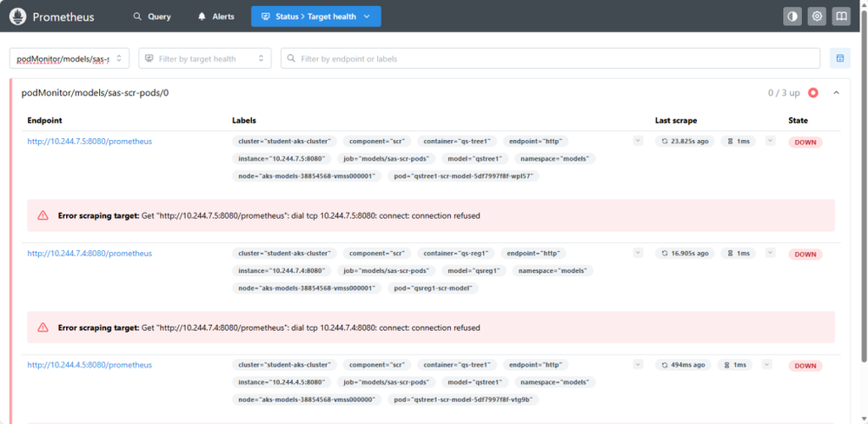Screen dimensions: 868x424
Task: Click the 0 / 3 up counter
Action: click(x=784, y=93)
